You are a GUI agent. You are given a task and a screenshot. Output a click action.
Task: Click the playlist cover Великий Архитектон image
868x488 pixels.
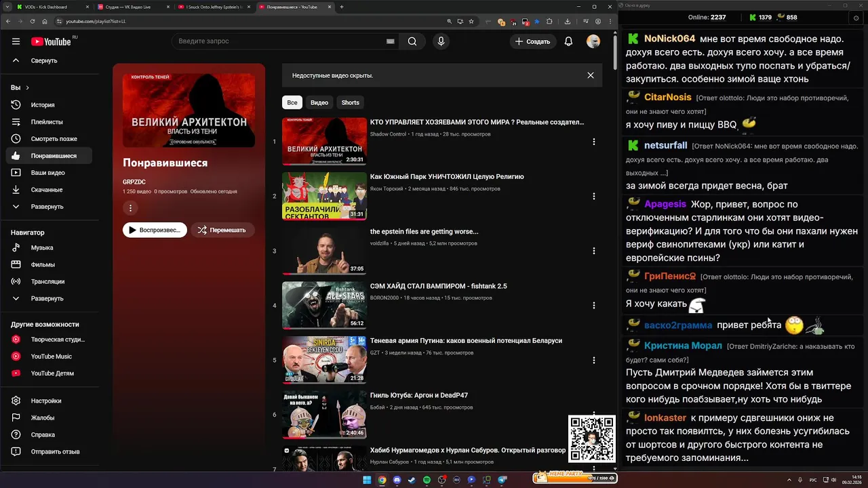[x=189, y=110]
